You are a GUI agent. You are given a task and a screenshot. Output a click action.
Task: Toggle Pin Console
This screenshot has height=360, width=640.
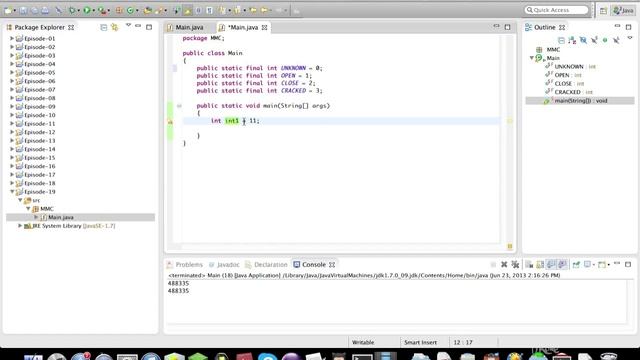click(576, 264)
